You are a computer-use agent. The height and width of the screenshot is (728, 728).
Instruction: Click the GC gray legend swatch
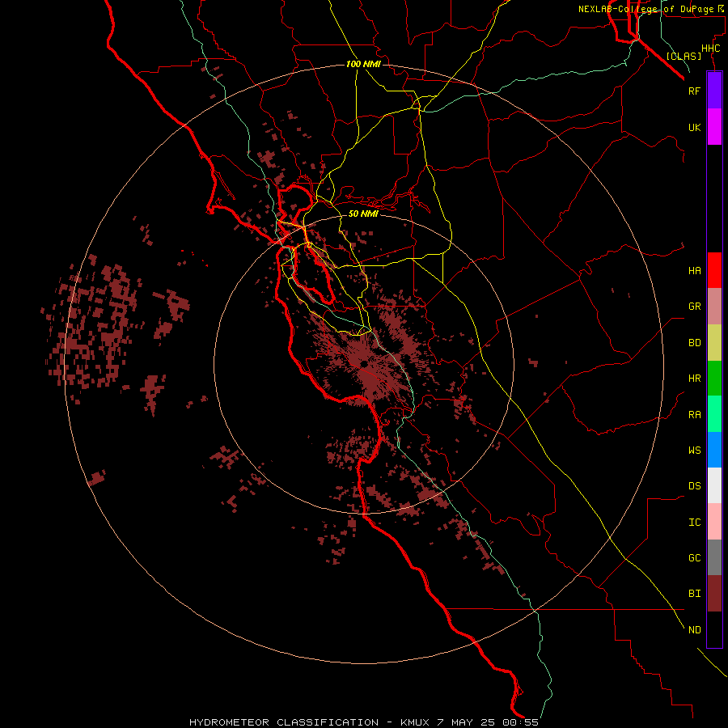[714, 557]
